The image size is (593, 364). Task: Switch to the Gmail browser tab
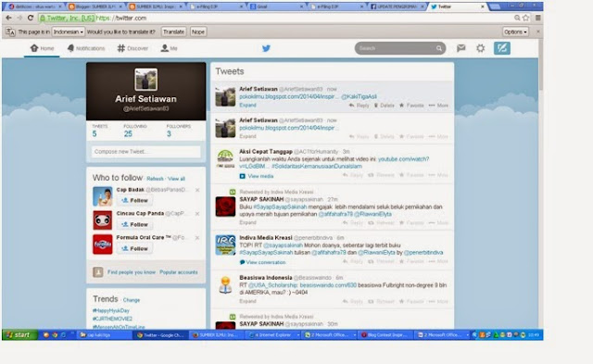[x=276, y=6]
